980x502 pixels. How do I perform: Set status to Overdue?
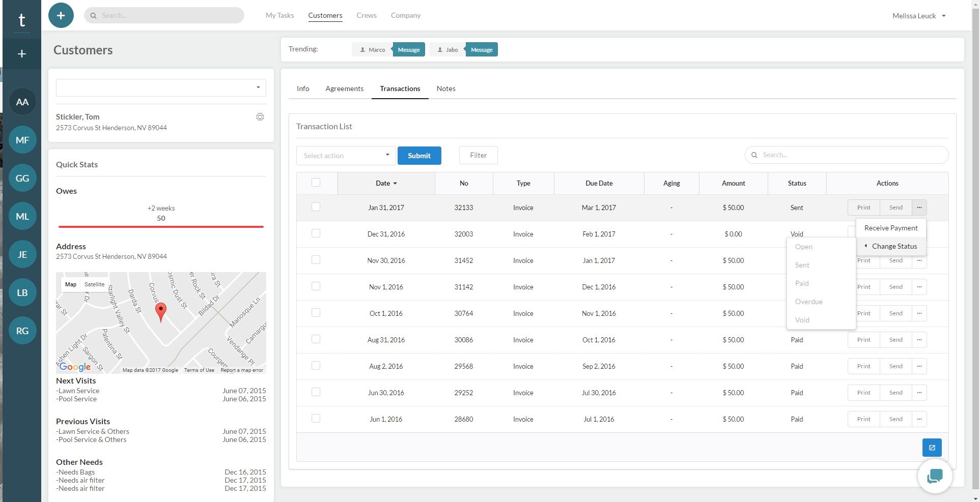[821, 302]
